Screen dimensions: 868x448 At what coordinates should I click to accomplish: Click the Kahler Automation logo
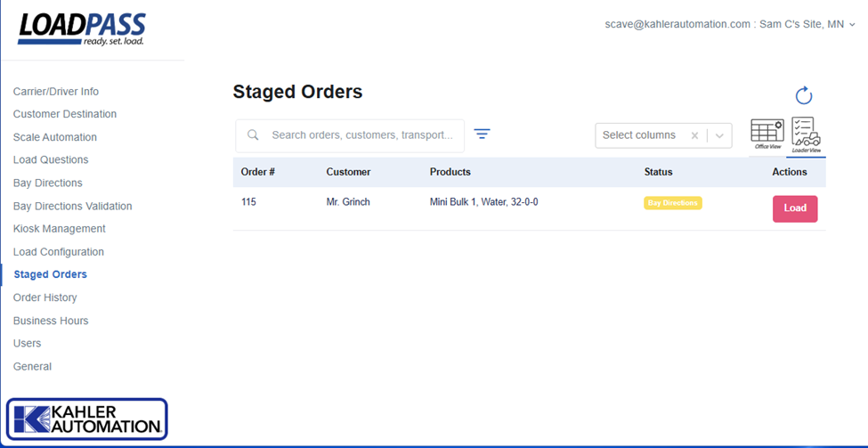pos(87,419)
